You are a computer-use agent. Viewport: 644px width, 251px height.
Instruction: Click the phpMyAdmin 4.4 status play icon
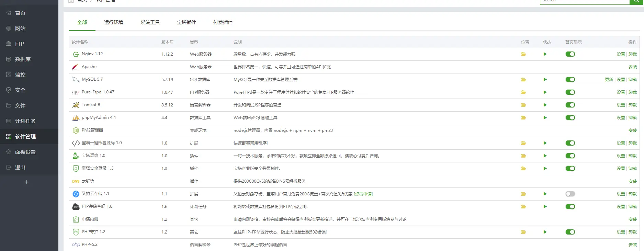pyautogui.click(x=545, y=118)
